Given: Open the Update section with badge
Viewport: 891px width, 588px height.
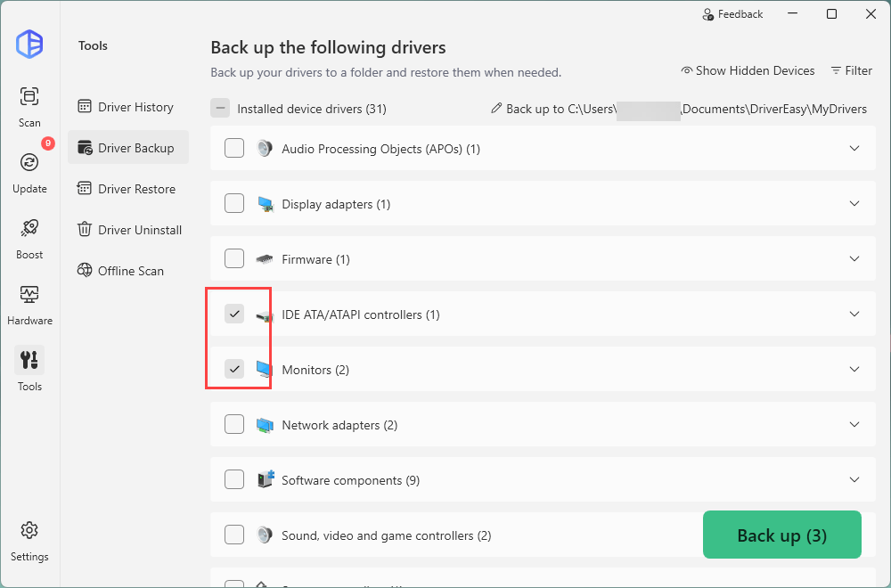Looking at the screenshot, I should coord(29,162).
